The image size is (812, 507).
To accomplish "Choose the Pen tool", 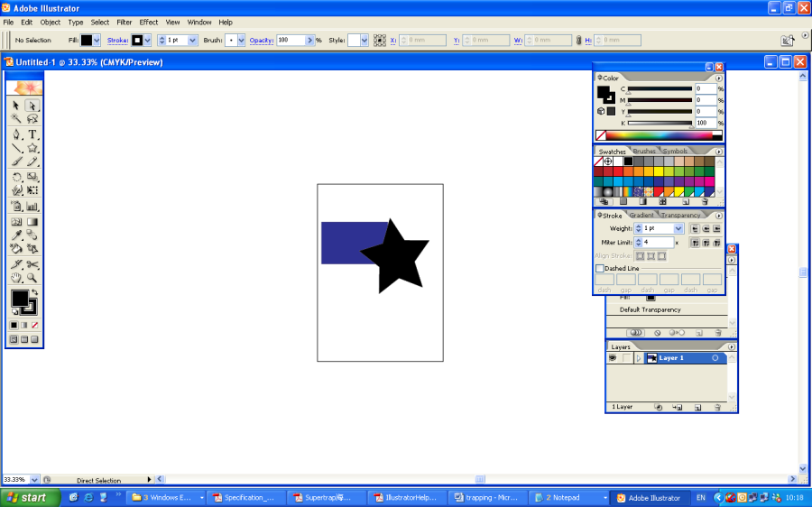I will coord(16,134).
